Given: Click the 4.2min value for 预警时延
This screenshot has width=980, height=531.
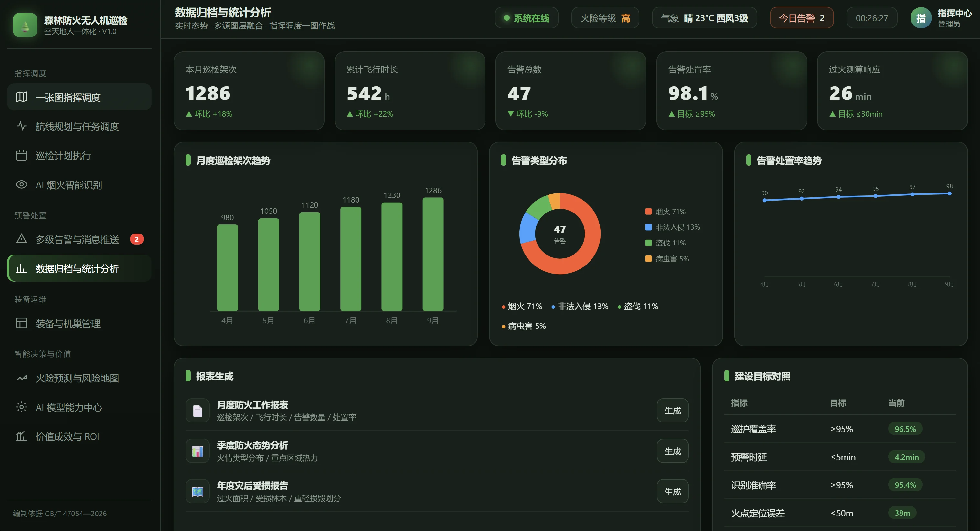Looking at the screenshot, I should click(907, 457).
